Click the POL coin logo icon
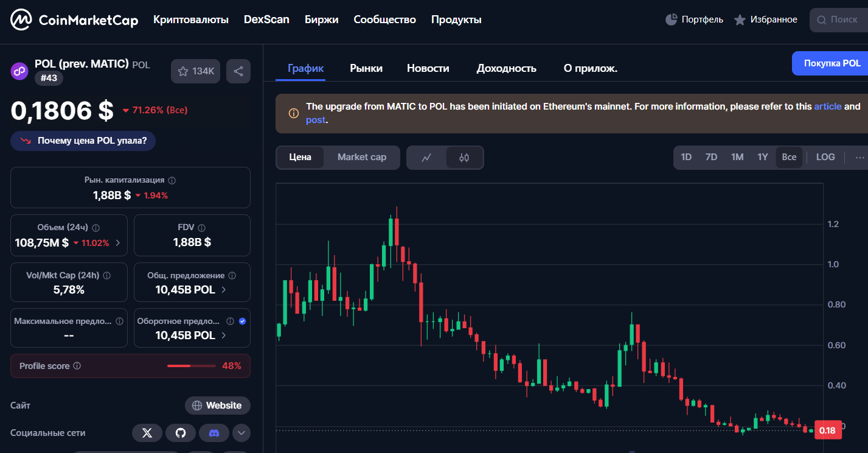Viewport: 868px width, 453px height. point(19,71)
